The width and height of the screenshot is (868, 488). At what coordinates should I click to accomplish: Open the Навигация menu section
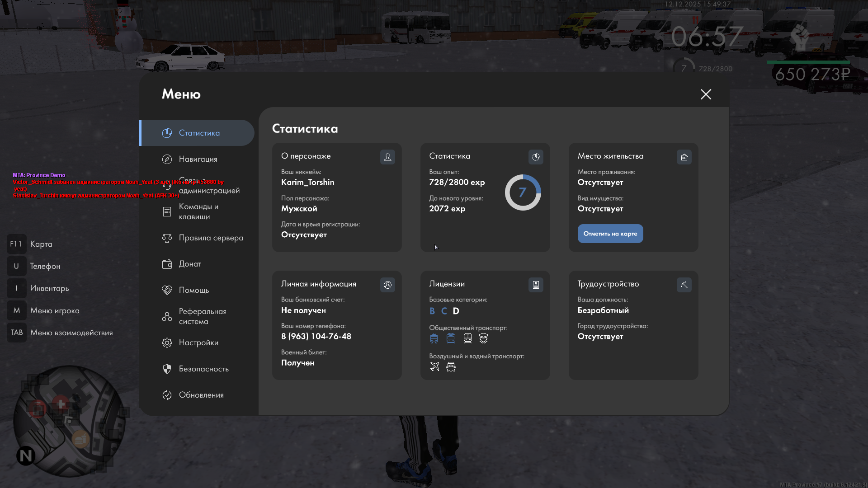(x=198, y=159)
